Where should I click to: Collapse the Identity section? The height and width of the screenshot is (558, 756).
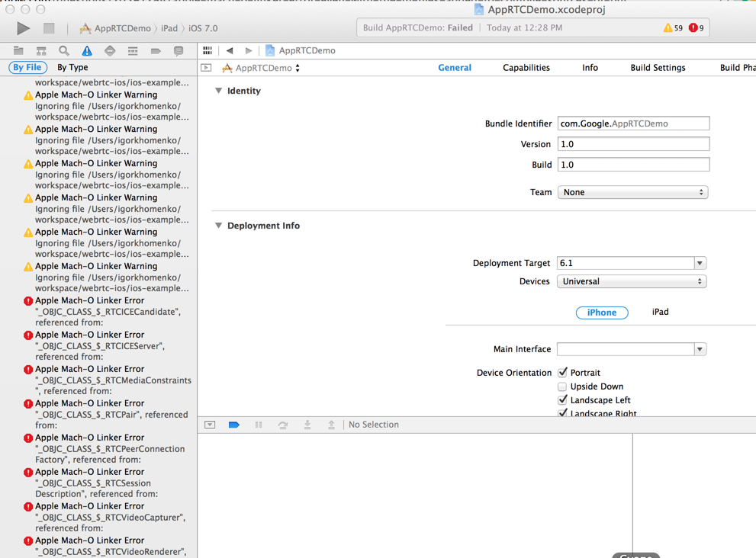point(218,91)
